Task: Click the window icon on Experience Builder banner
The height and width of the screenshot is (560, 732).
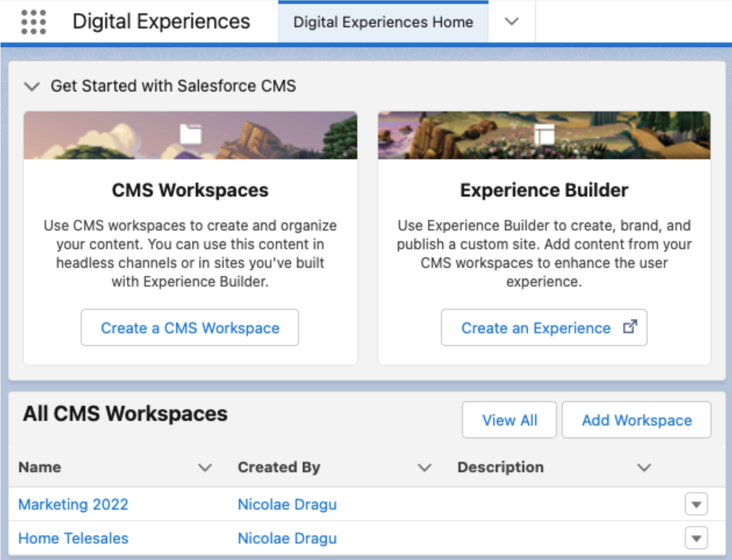Action: point(545,135)
